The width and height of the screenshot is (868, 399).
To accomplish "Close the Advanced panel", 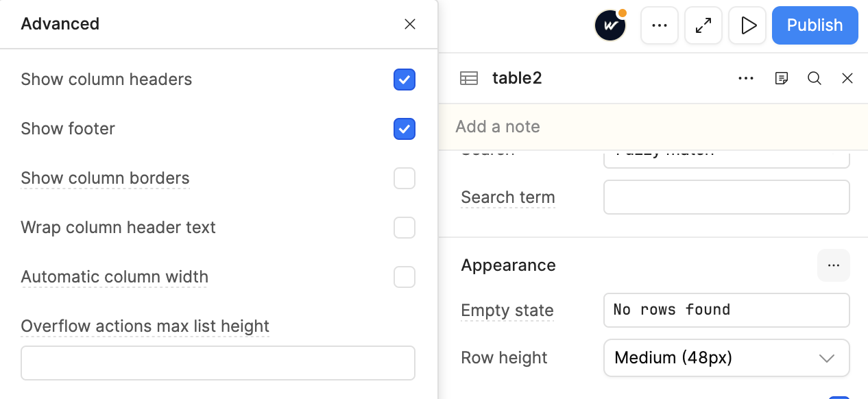I will (410, 24).
